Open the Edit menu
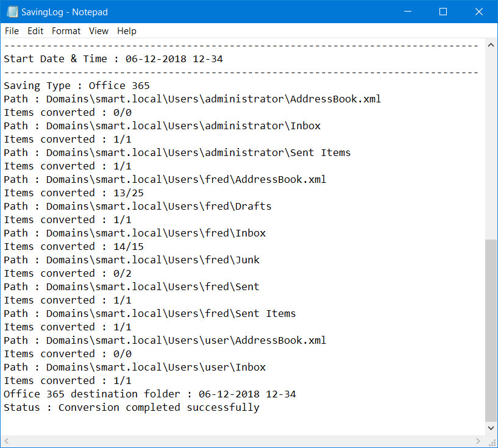 click(35, 31)
